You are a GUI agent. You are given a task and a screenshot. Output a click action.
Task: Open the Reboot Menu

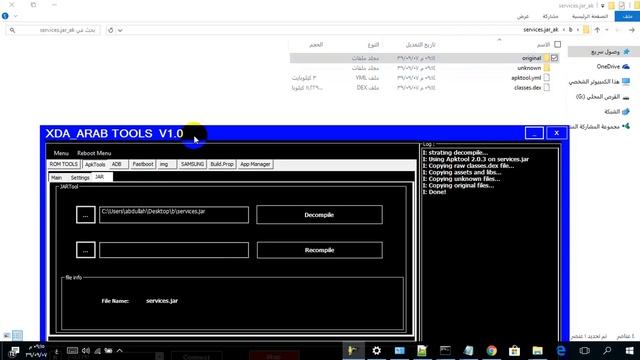pyautogui.click(x=94, y=153)
